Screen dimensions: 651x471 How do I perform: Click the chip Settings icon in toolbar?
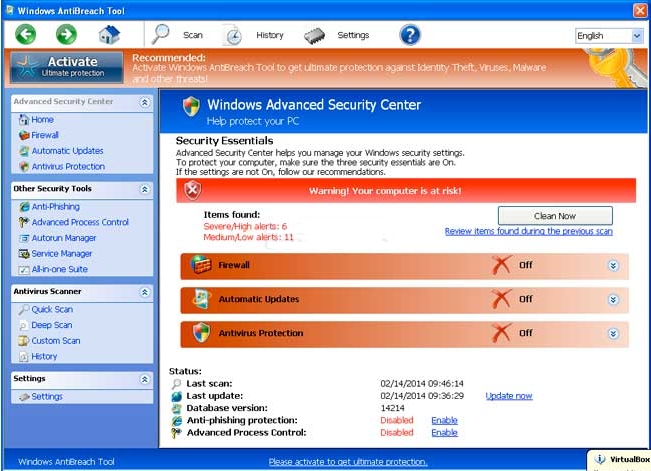click(314, 36)
